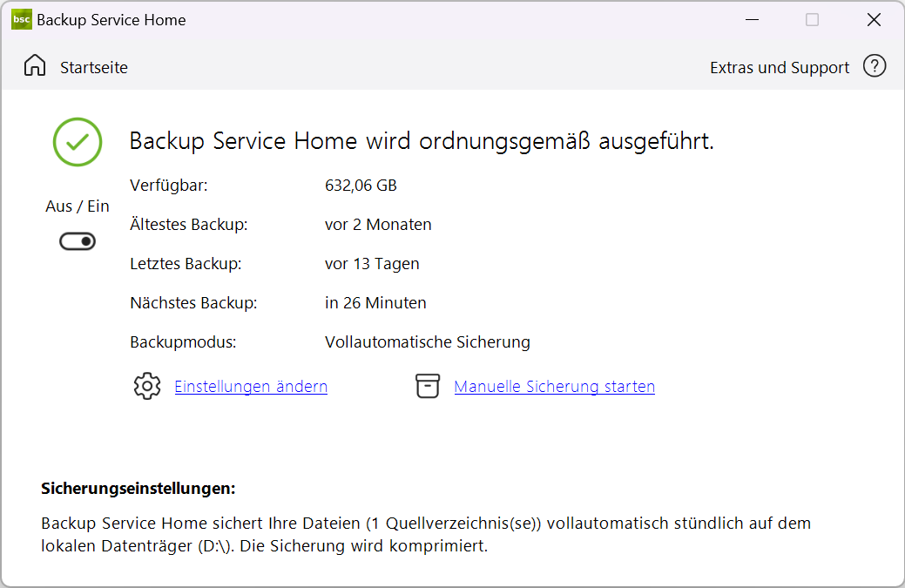Viewport: 905px width, 588px height.
Task: Click the "wird ordnungsgemäß ausgeführt" status headline
Action: (x=422, y=141)
